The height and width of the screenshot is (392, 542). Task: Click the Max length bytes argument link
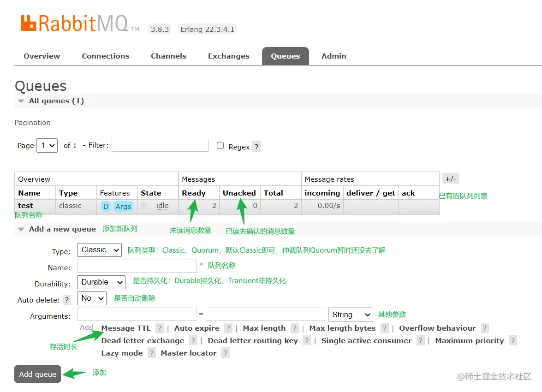coord(342,328)
